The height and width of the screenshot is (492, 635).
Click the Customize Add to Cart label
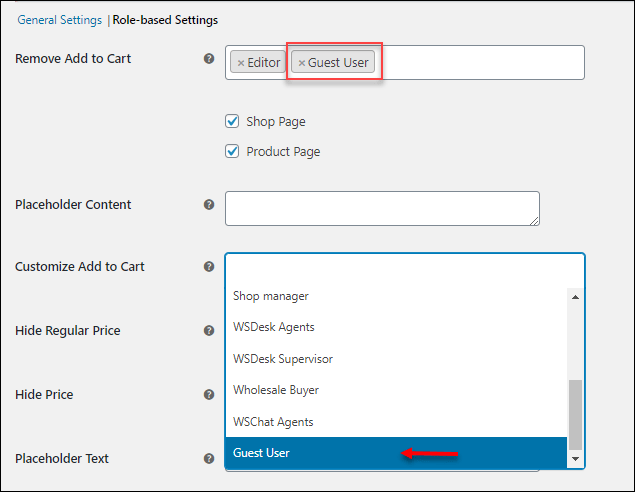[x=80, y=266]
